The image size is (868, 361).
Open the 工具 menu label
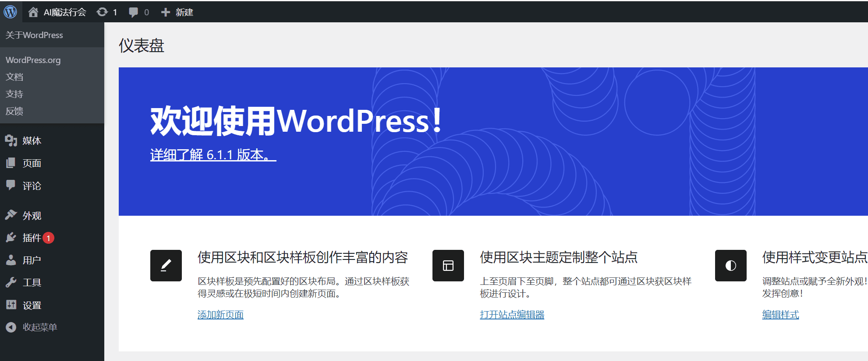(x=32, y=283)
